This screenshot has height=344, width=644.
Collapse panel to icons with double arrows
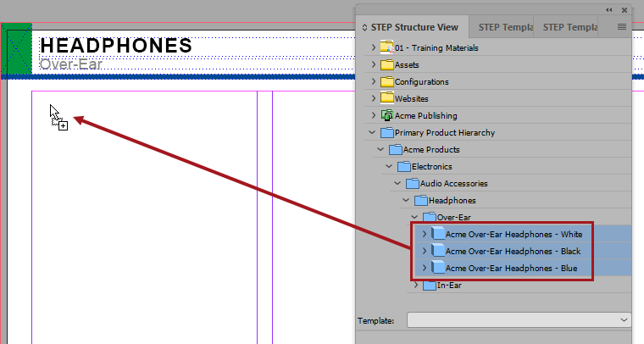pyautogui.click(x=609, y=10)
